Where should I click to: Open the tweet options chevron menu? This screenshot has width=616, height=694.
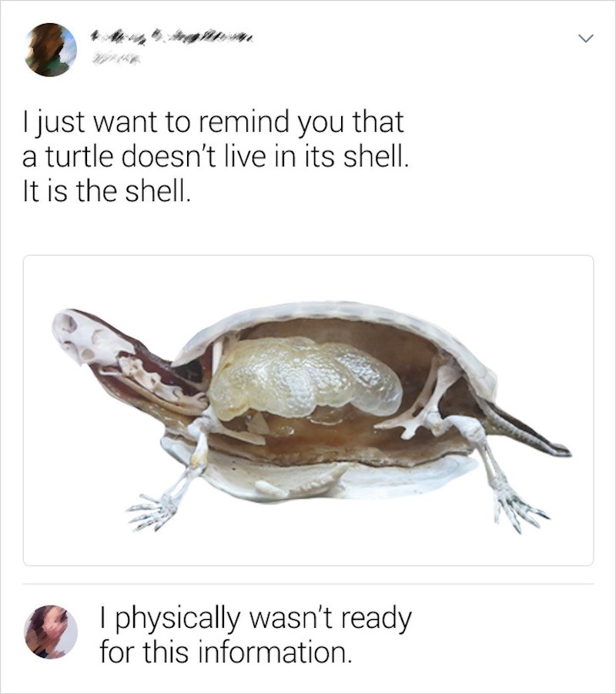(585, 39)
